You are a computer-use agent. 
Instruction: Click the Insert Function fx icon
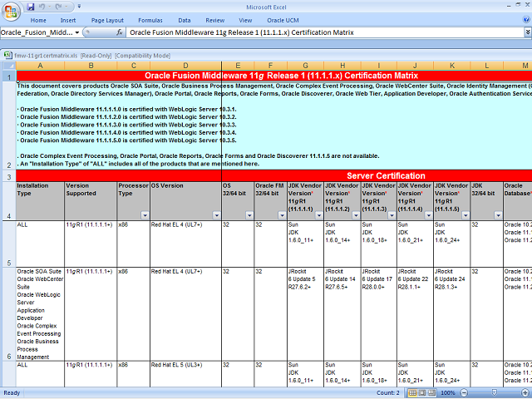point(120,32)
